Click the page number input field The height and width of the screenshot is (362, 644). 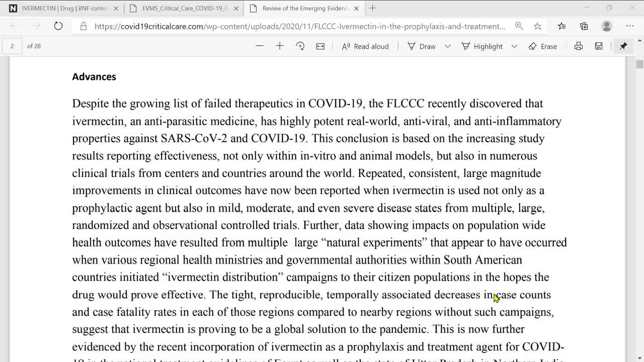pyautogui.click(x=12, y=46)
